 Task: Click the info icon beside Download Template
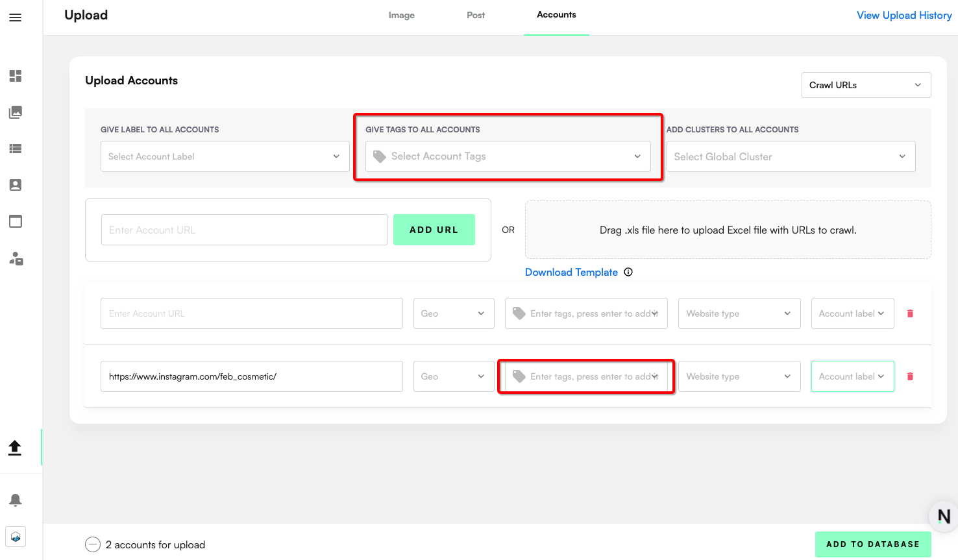tap(628, 272)
